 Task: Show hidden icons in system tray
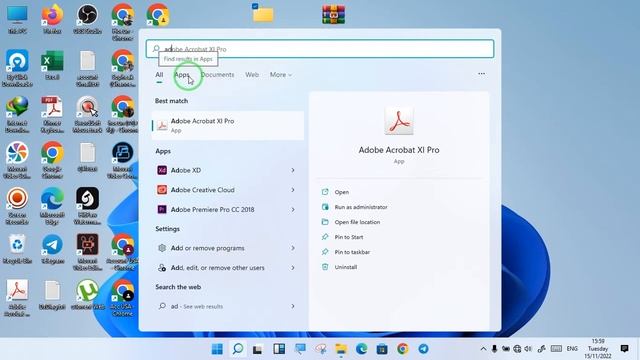[x=483, y=349]
